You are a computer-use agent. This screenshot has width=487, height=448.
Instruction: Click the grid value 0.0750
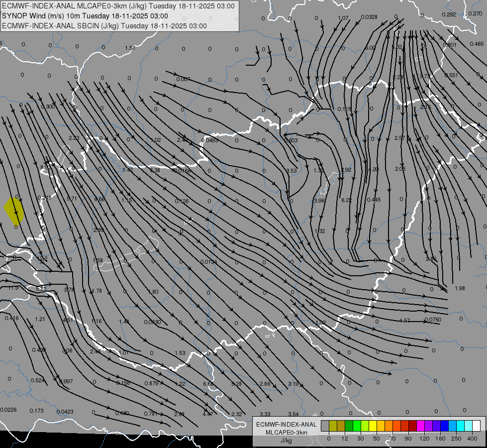433,320
